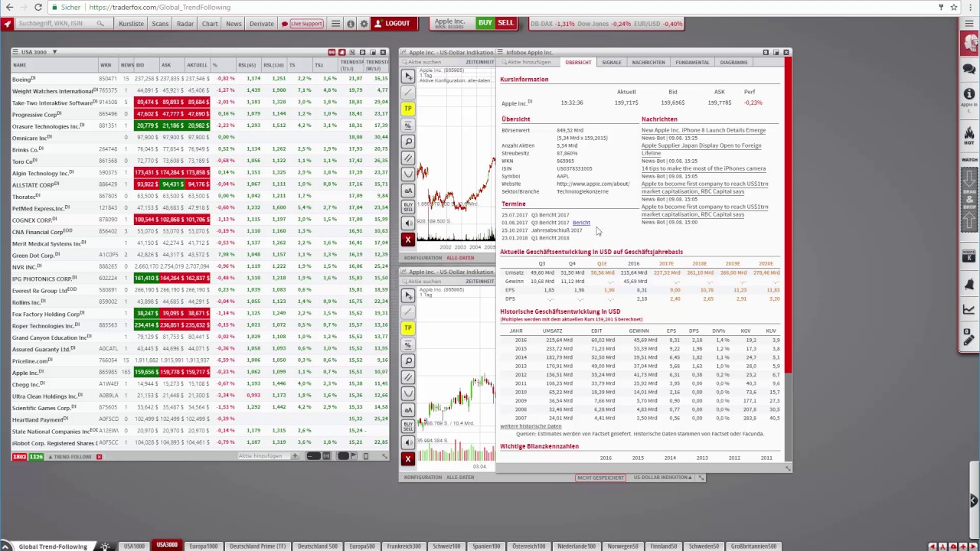Choose the aA text tool in upper chart

(x=408, y=191)
